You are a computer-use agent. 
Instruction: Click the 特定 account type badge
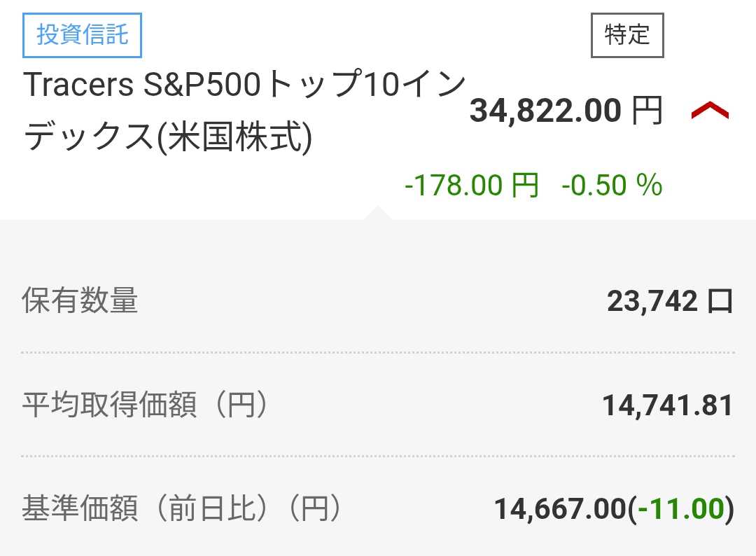tap(626, 34)
